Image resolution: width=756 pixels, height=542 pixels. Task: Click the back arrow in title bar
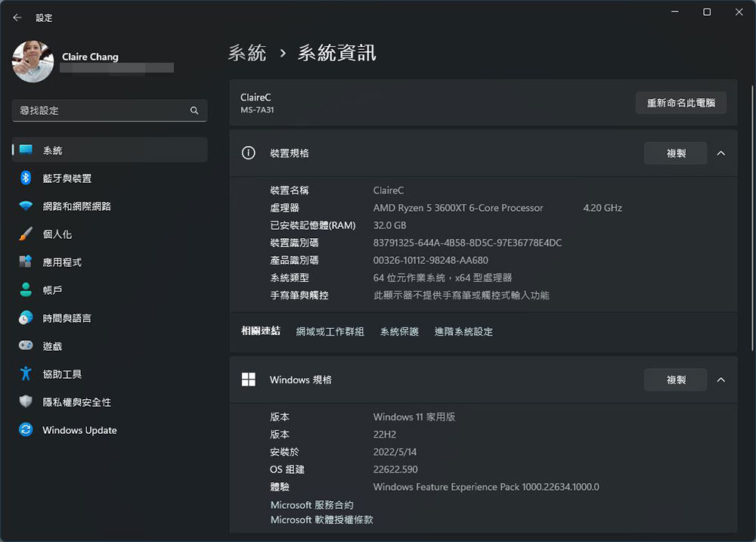coord(17,17)
